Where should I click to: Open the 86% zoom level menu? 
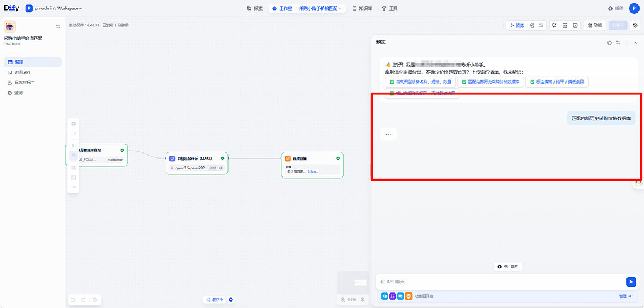[x=352, y=300]
